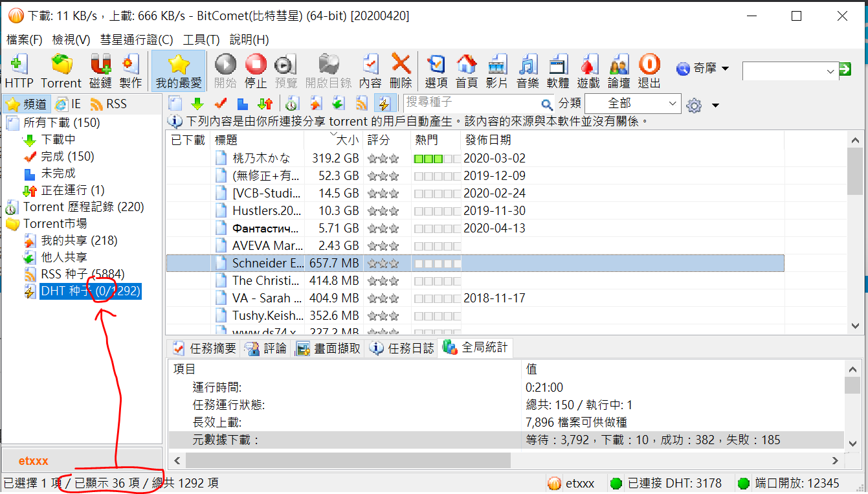Go to 首頁 home page icon
The width and height of the screenshot is (868, 494).
467,71
